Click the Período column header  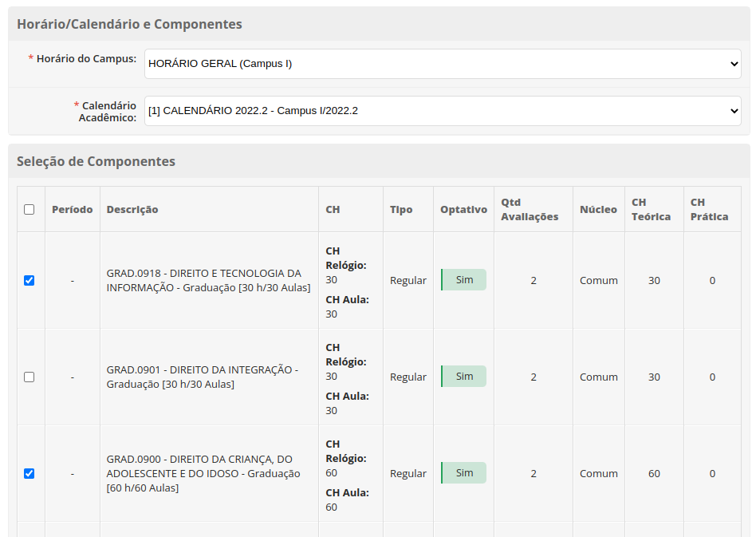click(72, 210)
